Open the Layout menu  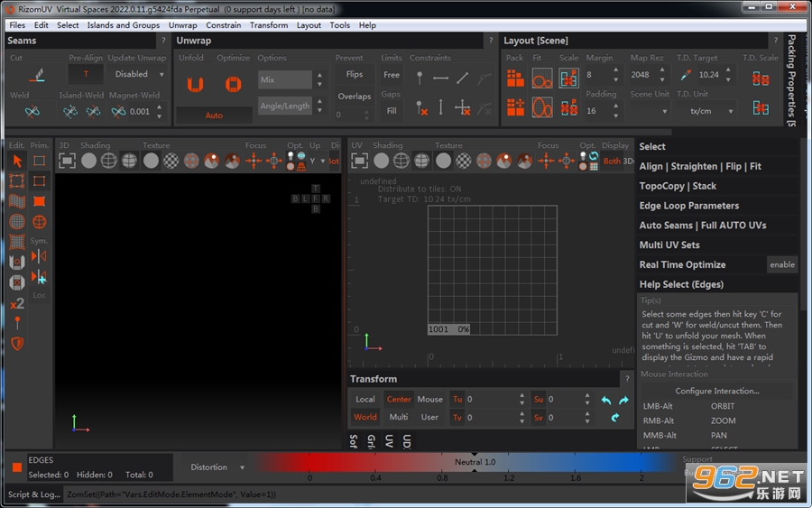tap(309, 25)
